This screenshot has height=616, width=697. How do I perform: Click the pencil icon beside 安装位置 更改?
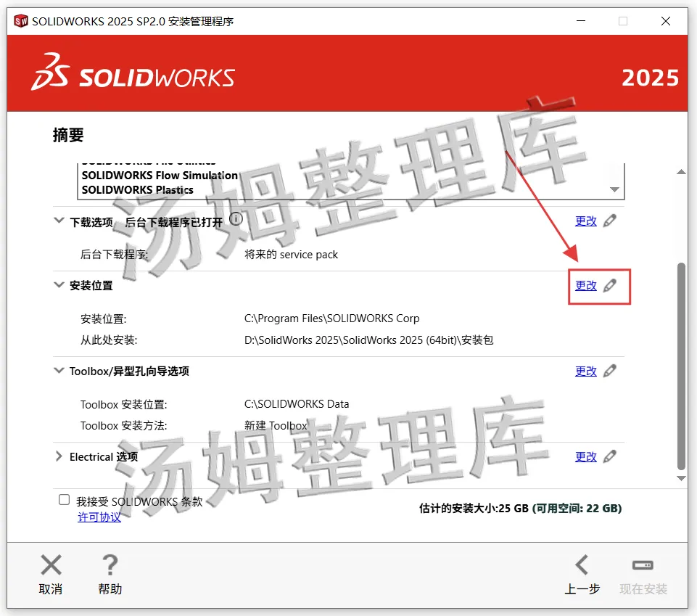[x=610, y=285]
